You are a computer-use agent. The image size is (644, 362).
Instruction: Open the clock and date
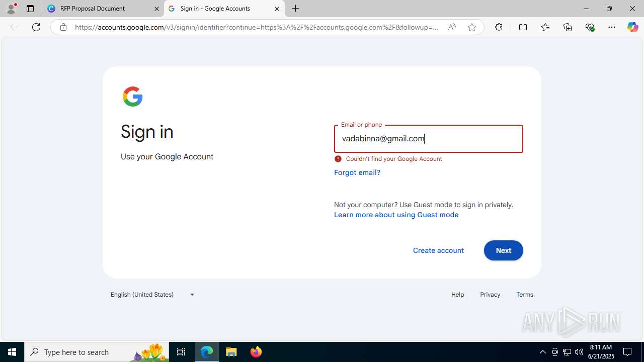[601, 352]
